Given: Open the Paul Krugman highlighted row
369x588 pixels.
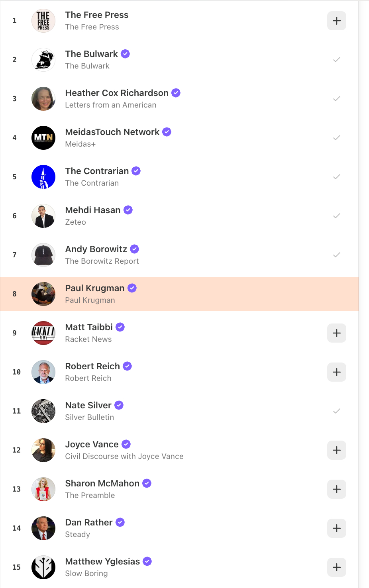Looking at the screenshot, I should click(179, 294).
